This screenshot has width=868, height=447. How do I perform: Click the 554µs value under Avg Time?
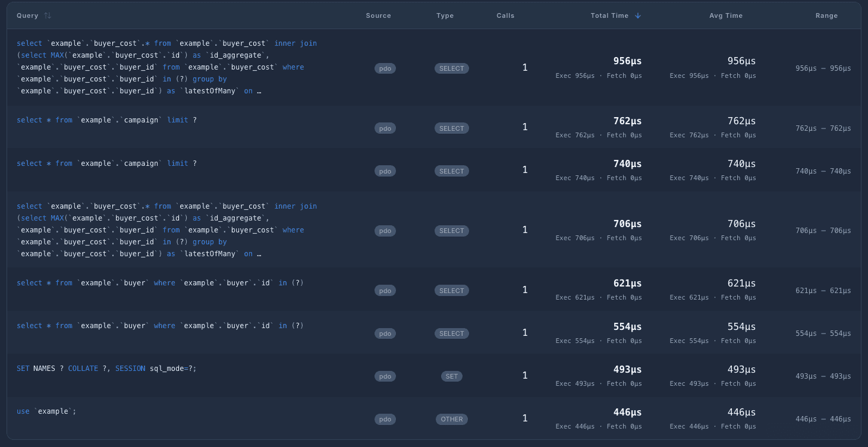[x=742, y=327]
